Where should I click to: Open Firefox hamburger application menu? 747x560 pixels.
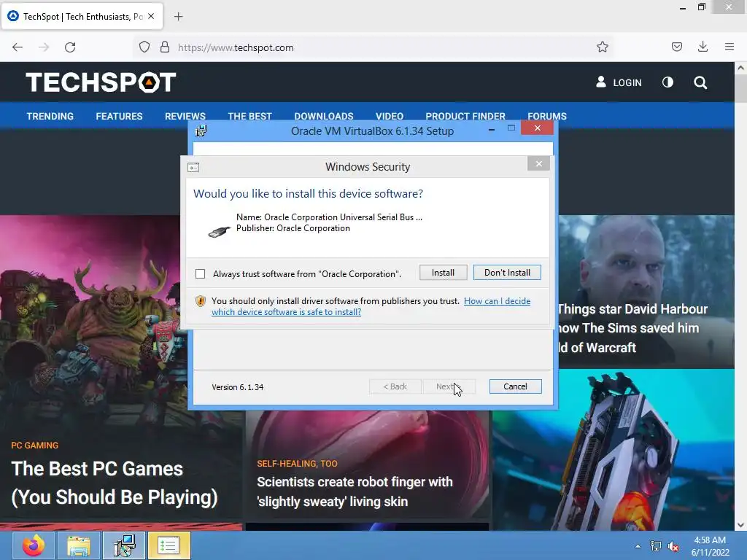(x=729, y=47)
